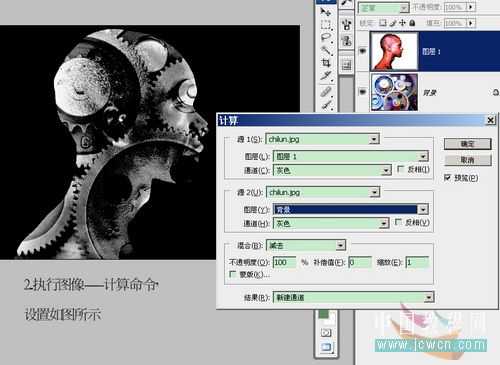Open the source 2 图层(Y) dropdown
The width and height of the screenshot is (500, 365).
pos(423,209)
